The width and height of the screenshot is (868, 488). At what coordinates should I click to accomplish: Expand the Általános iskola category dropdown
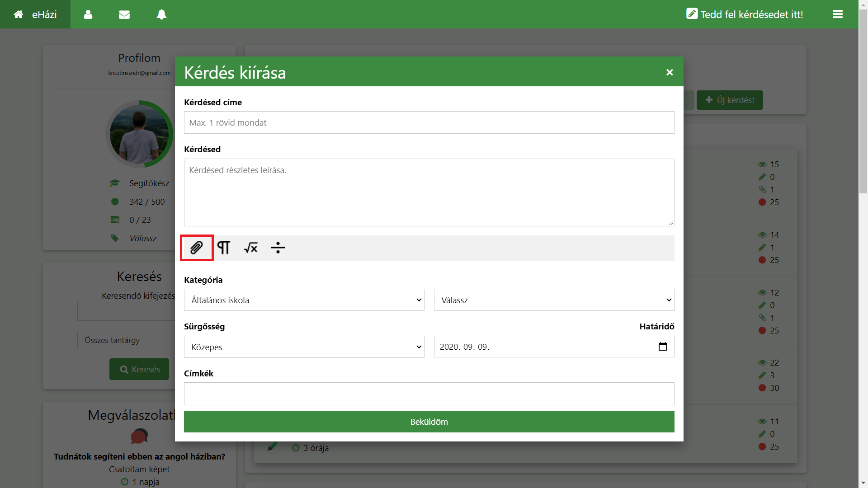coord(304,300)
